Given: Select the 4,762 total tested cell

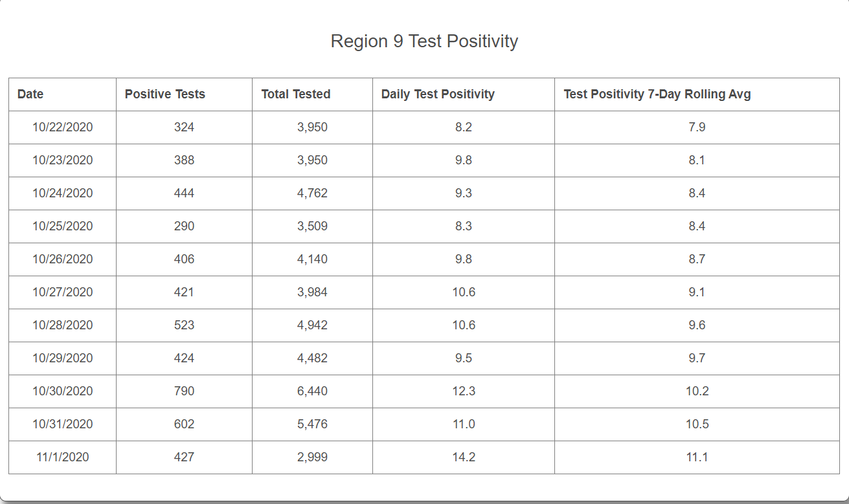Looking at the screenshot, I should (312, 193).
